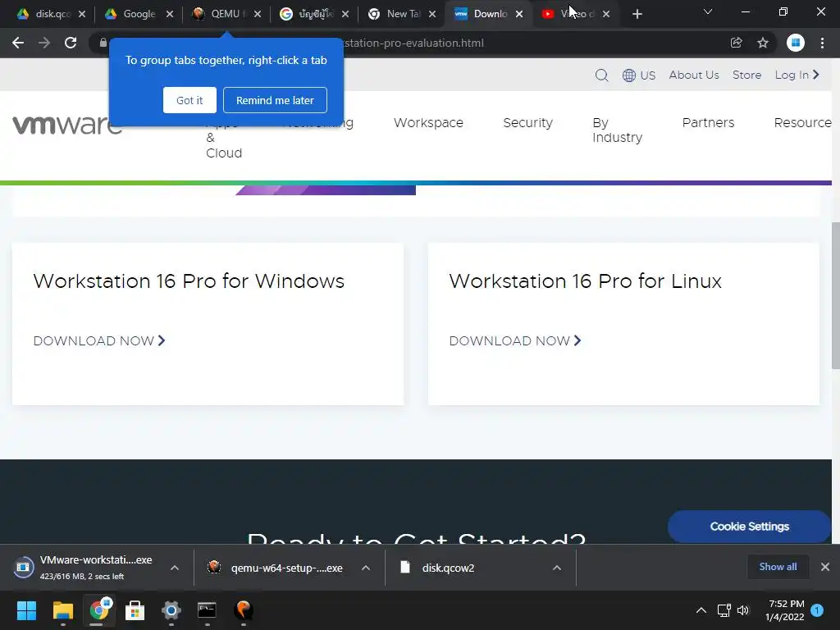Open the tab search dropdown arrow
840x630 pixels.
click(708, 11)
